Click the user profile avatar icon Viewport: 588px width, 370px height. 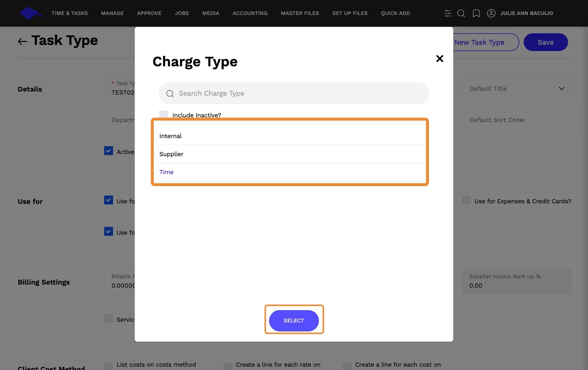(x=491, y=13)
